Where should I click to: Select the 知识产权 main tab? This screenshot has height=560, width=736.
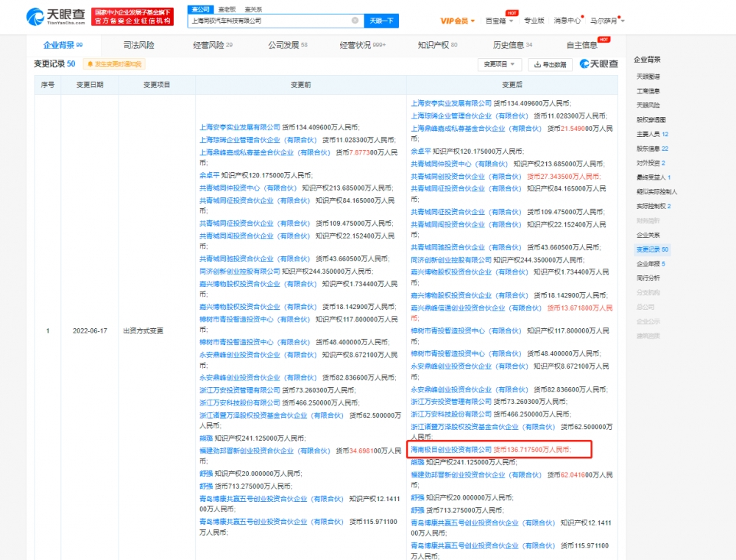pos(437,45)
